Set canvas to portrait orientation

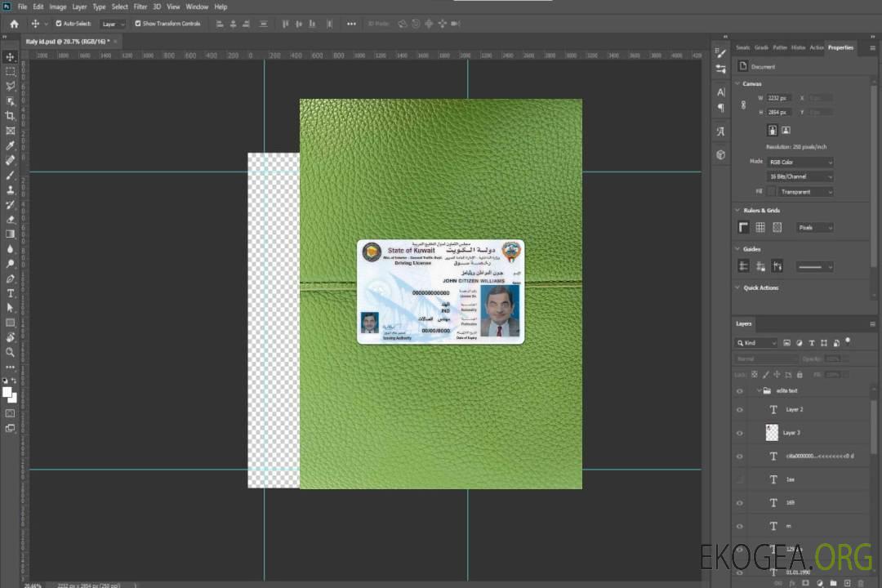[773, 131]
